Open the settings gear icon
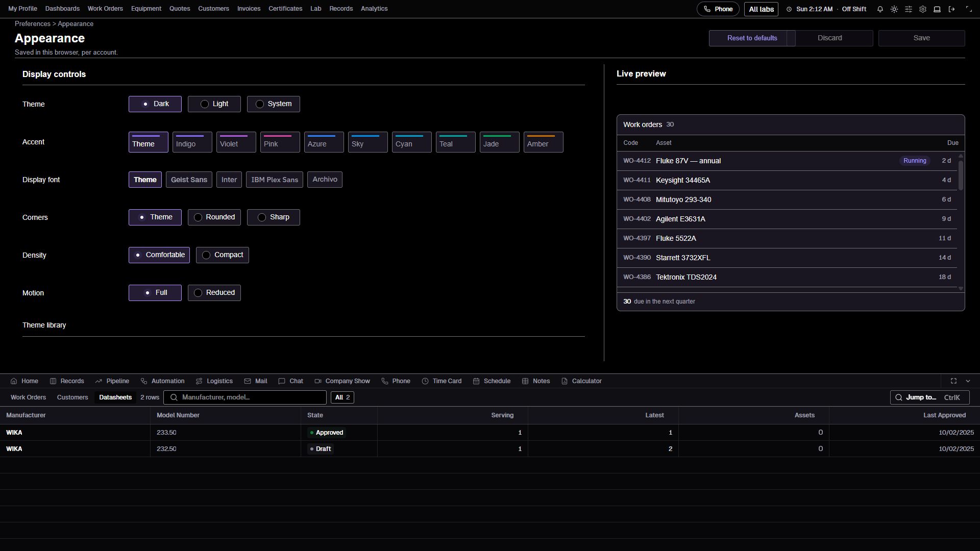 click(x=923, y=9)
